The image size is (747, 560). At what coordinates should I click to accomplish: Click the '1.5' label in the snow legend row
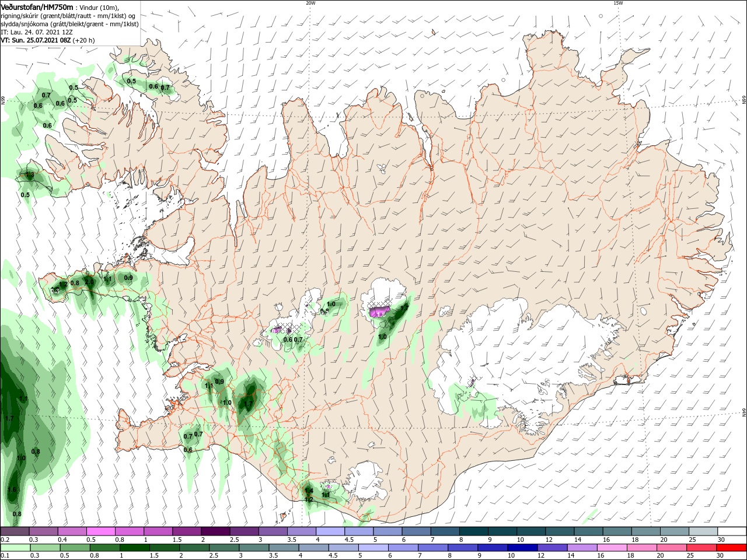[x=177, y=540]
